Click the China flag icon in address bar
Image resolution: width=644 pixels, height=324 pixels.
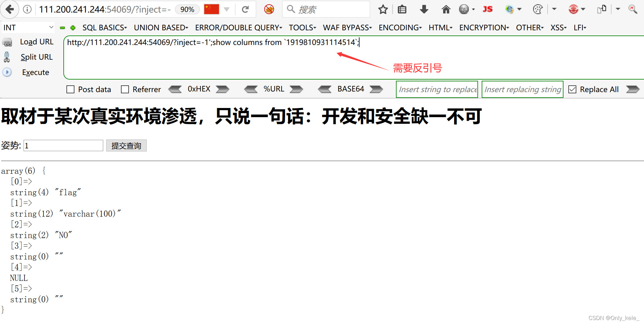(212, 9)
